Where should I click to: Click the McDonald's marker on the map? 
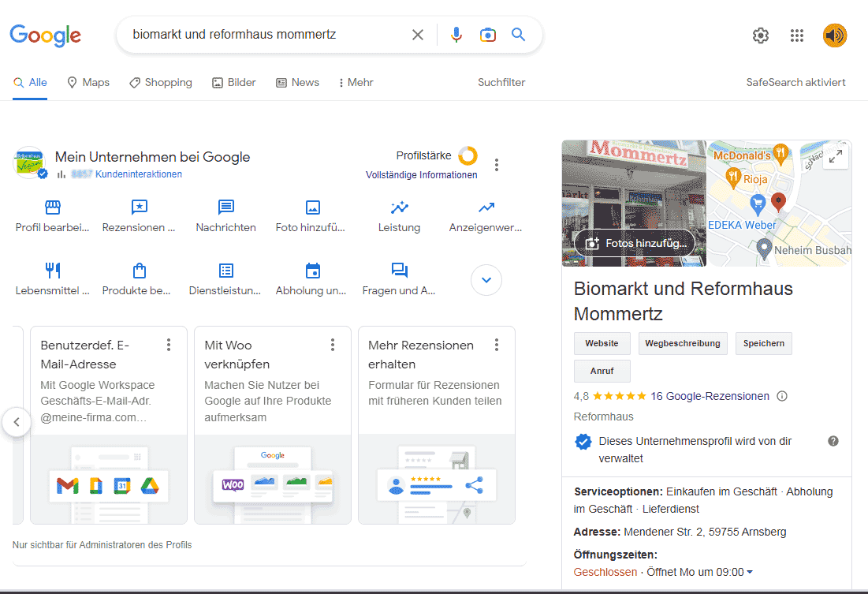pyautogui.click(x=780, y=154)
